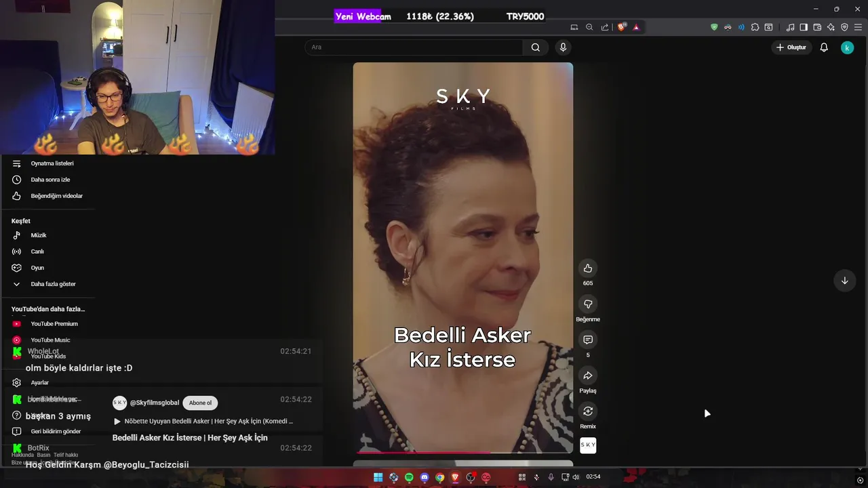Click the Oluştur create button
Screen dimensions: 868x488
791,47
